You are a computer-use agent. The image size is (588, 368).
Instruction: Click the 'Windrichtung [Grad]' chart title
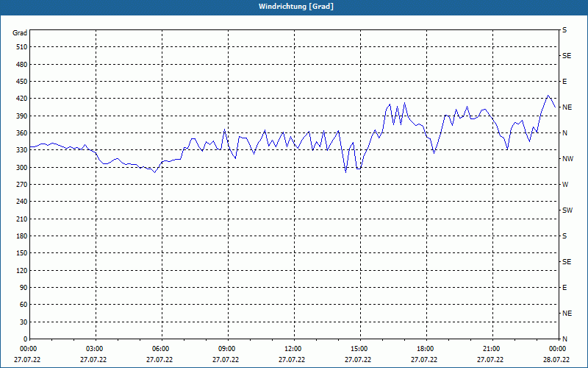(x=296, y=7)
